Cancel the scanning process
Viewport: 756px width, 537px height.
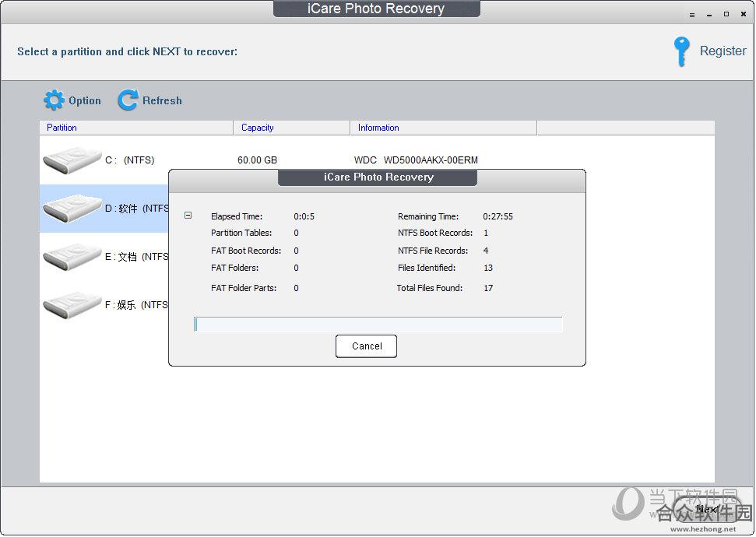point(367,346)
